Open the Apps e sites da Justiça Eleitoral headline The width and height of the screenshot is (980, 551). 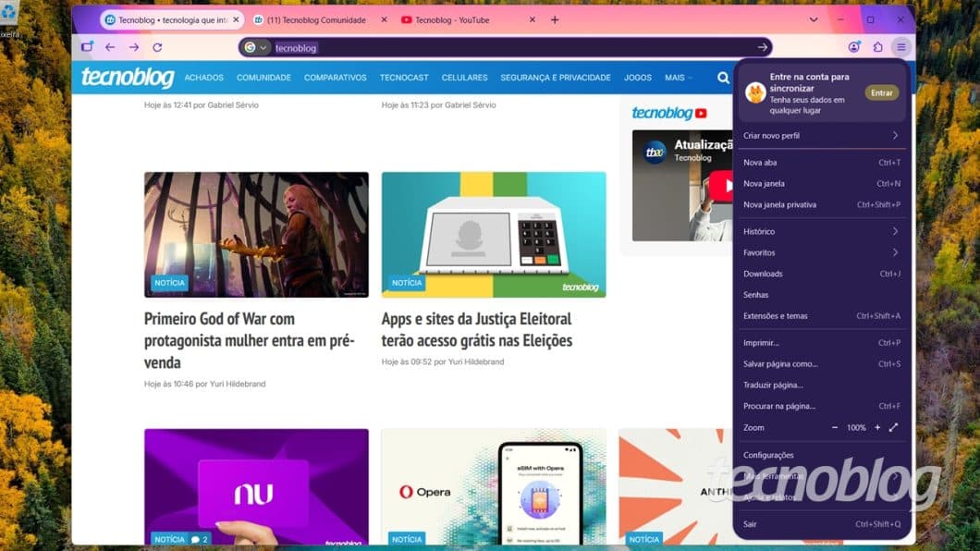(477, 329)
